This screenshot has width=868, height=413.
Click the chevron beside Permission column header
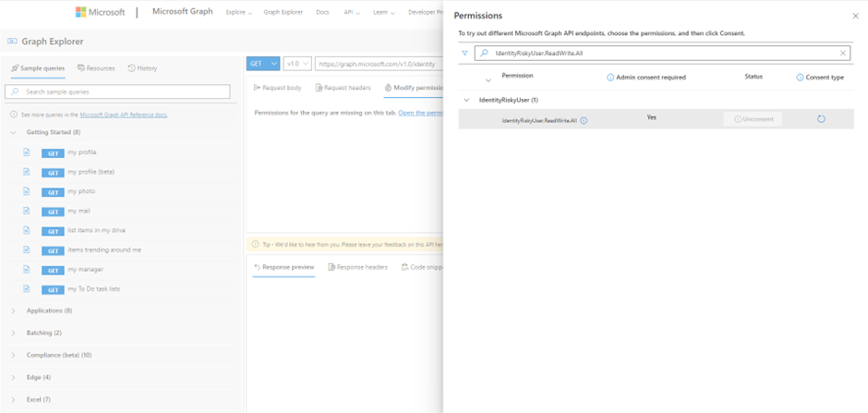click(x=488, y=80)
